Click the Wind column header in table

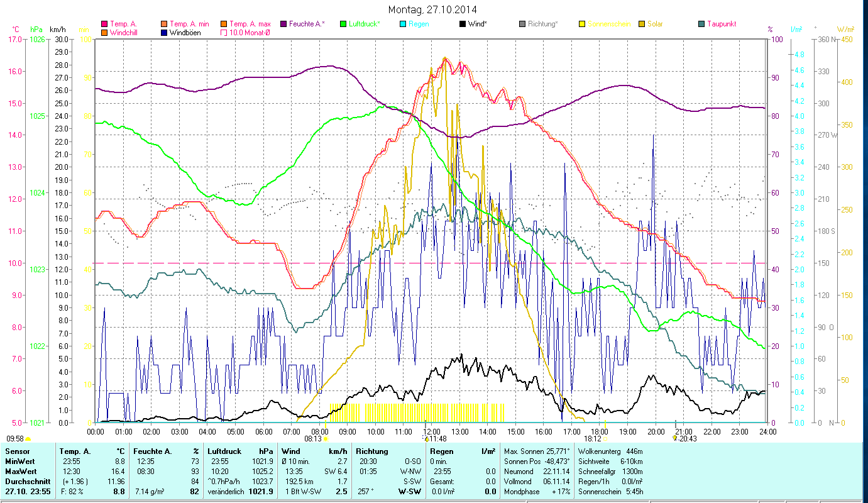click(291, 451)
